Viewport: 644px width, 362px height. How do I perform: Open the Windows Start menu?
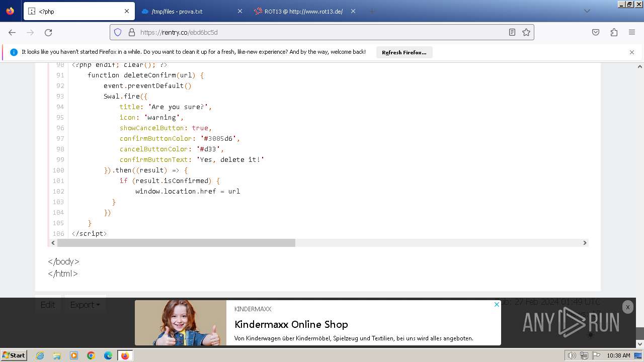(14, 355)
